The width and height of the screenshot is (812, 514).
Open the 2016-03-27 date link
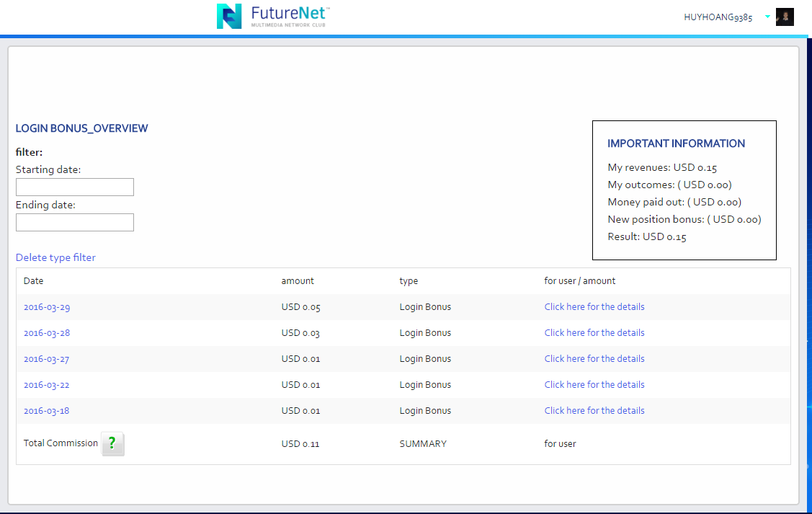(x=47, y=359)
